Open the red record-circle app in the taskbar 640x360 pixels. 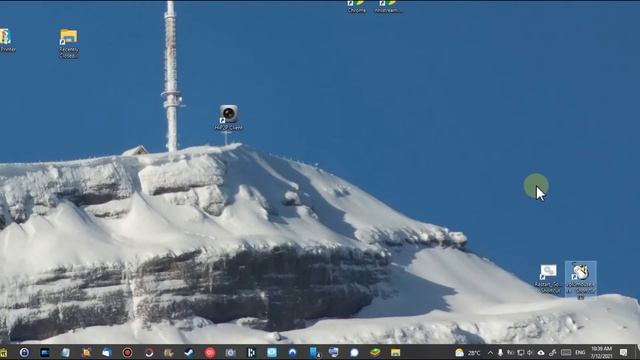click(127, 352)
